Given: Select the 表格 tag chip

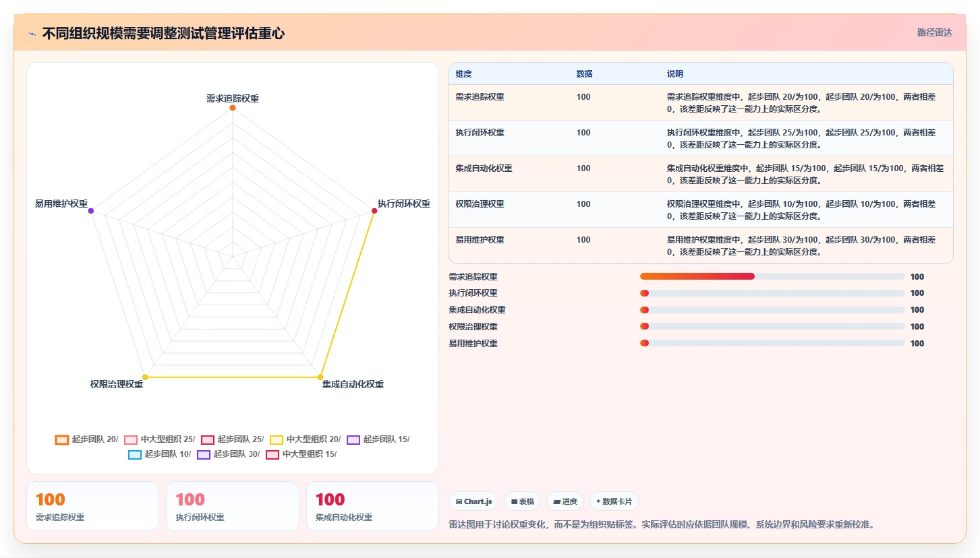Looking at the screenshot, I should tap(522, 501).
